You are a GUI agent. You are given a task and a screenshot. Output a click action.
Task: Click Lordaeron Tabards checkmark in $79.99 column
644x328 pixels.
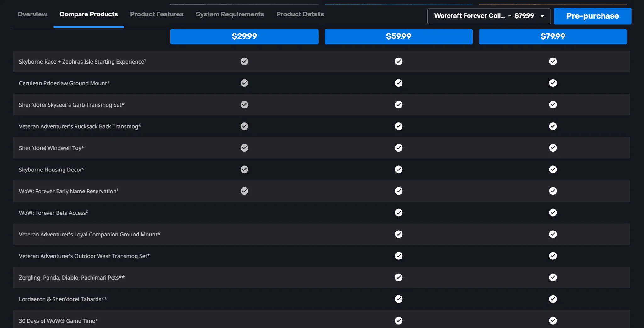553,299
